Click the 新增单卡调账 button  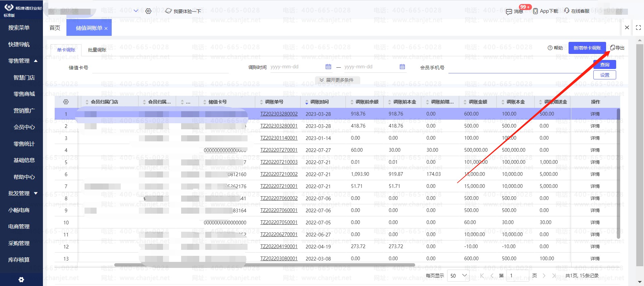coord(587,48)
